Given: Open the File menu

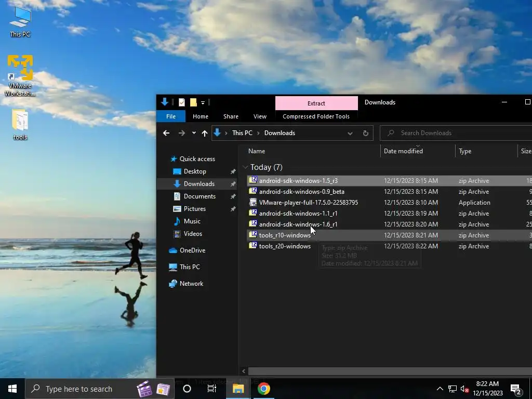Looking at the screenshot, I should pyautogui.click(x=170, y=116).
